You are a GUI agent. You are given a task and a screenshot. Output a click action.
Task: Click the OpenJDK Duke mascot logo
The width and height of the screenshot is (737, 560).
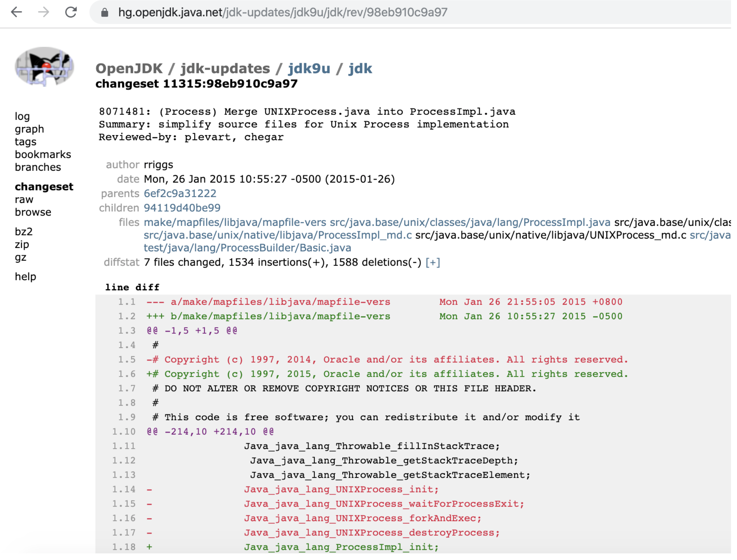click(44, 67)
